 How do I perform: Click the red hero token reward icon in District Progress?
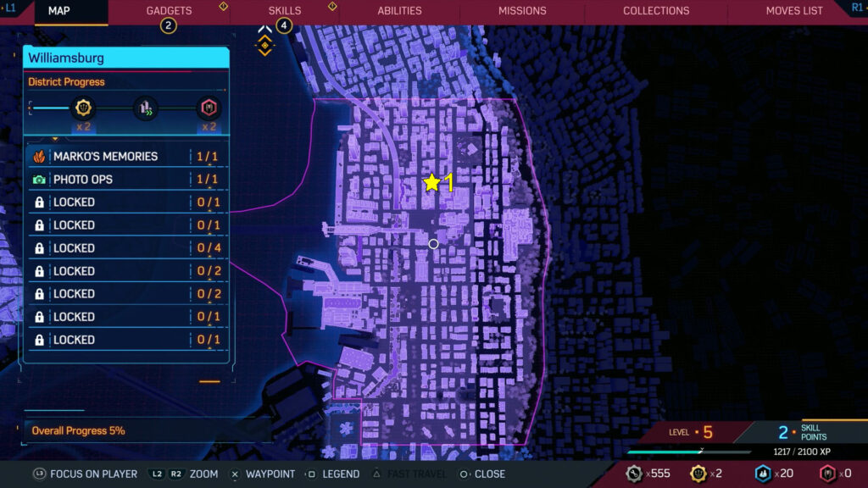pyautogui.click(x=209, y=108)
